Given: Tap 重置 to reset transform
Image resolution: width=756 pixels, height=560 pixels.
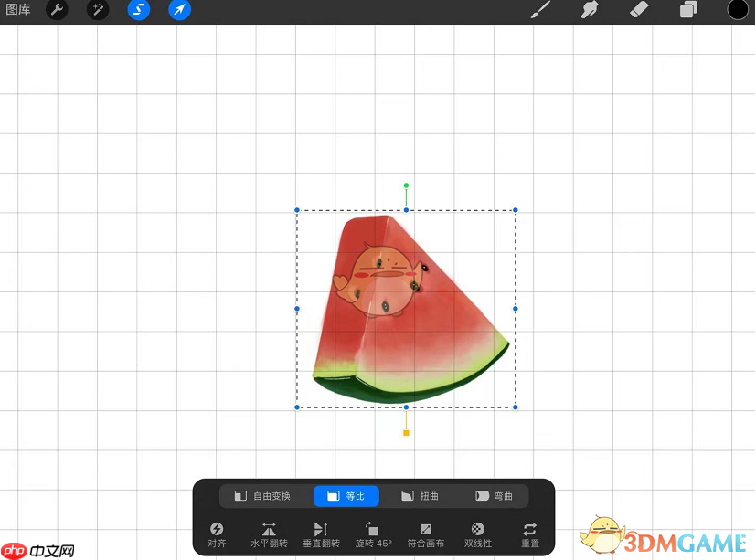Looking at the screenshot, I should 529,534.
